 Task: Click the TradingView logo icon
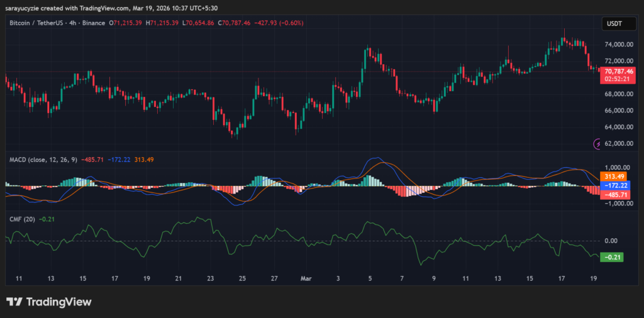tap(16, 302)
